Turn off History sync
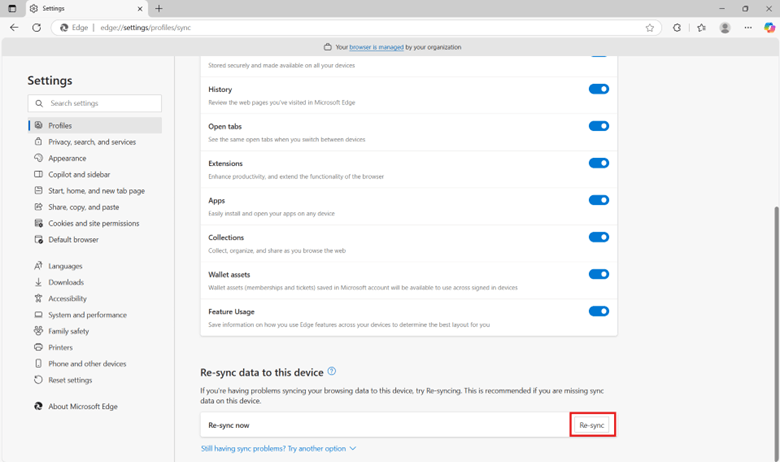The image size is (780, 462). coord(599,89)
